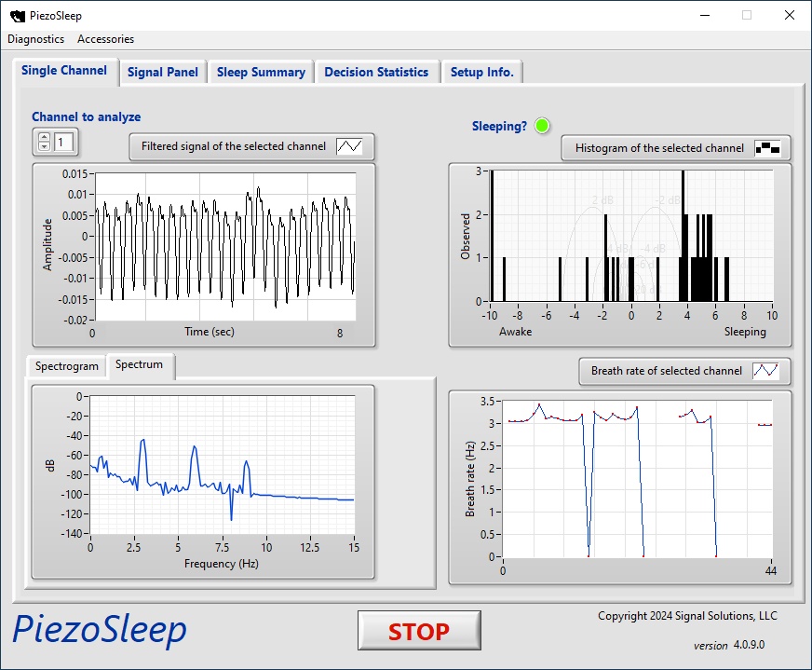View the Setup Info. tab
This screenshot has height=670, width=812.
tap(481, 72)
